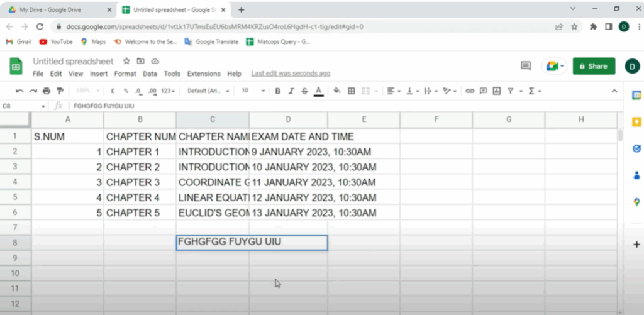
Task: Open the 'Last edit was seconds ago' link
Action: coord(291,74)
